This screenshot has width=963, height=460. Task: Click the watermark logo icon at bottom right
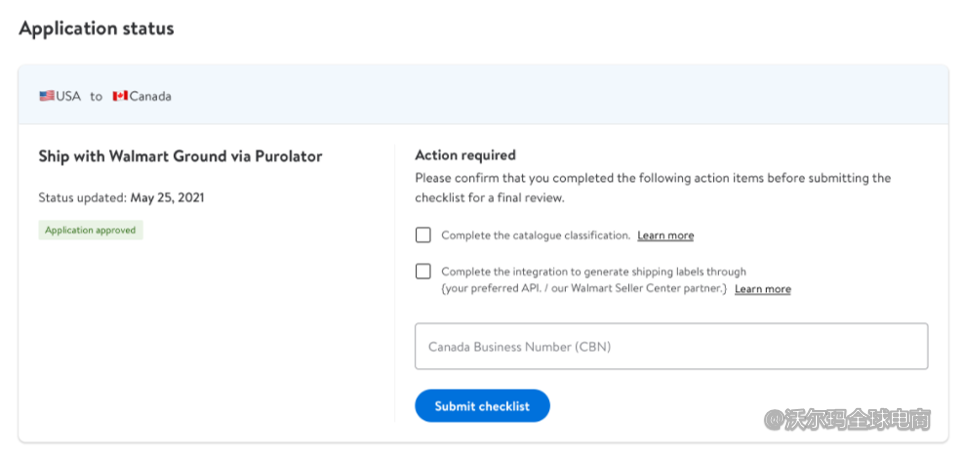point(774,419)
